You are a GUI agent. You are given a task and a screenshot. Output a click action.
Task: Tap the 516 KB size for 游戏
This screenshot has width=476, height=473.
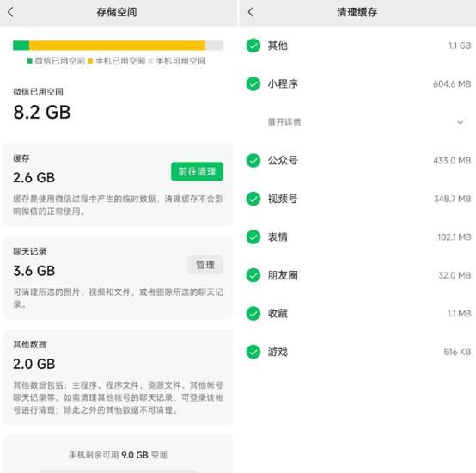pyautogui.click(x=457, y=352)
